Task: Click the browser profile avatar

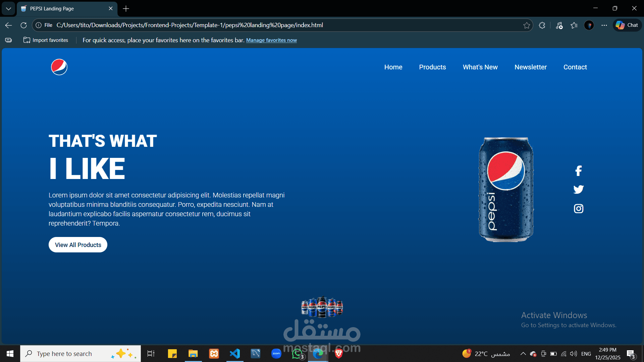Action: tap(589, 25)
